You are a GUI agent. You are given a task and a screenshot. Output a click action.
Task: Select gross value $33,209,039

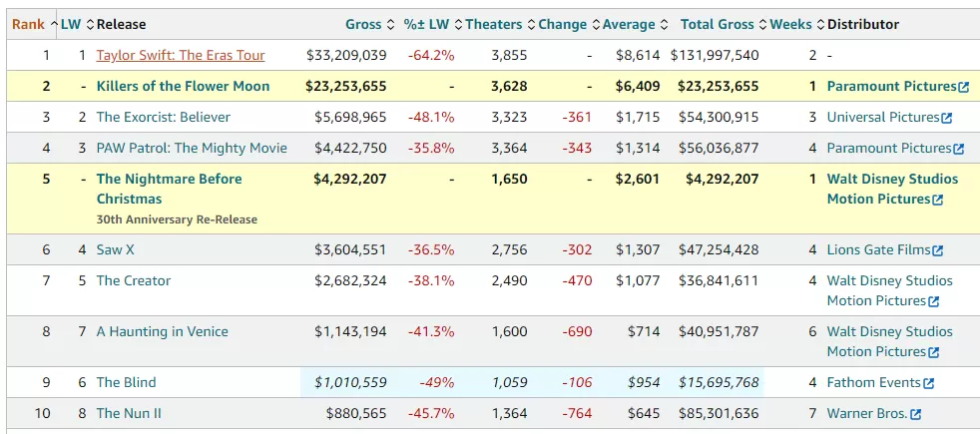coord(346,56)
